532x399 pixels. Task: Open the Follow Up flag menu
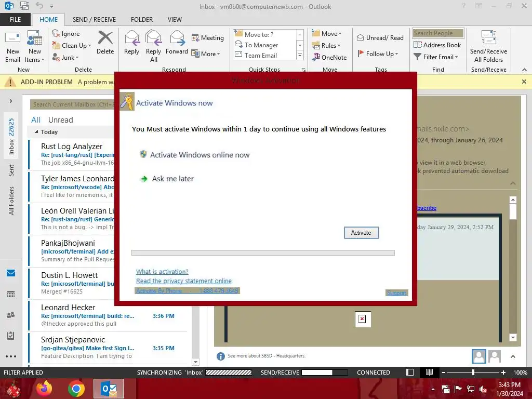pyautogui.click(x=378, y=54)
